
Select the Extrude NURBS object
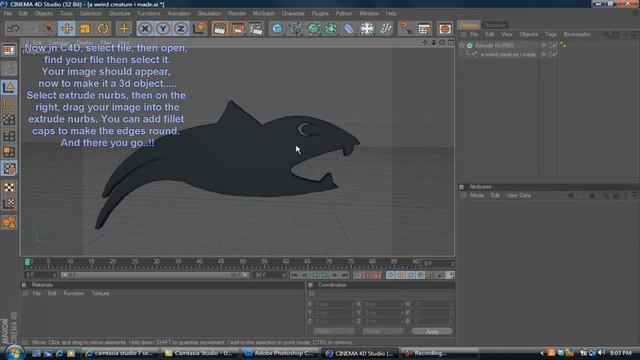click(x=494, y=45)
